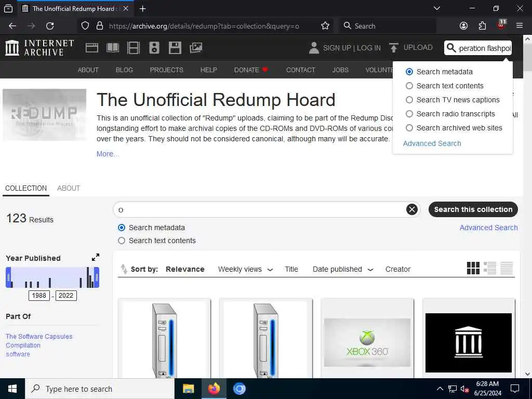The height and width of the screenshot is (399, 532).
Task: Sort results by Creator
Action: (397, 270)
